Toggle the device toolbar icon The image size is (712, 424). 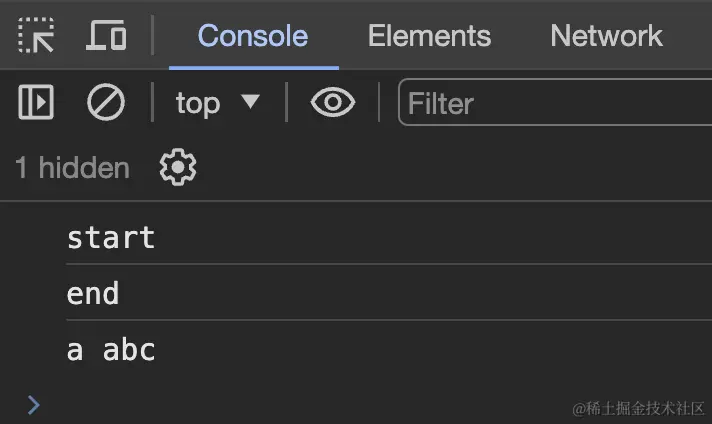[x=106, y=36]
